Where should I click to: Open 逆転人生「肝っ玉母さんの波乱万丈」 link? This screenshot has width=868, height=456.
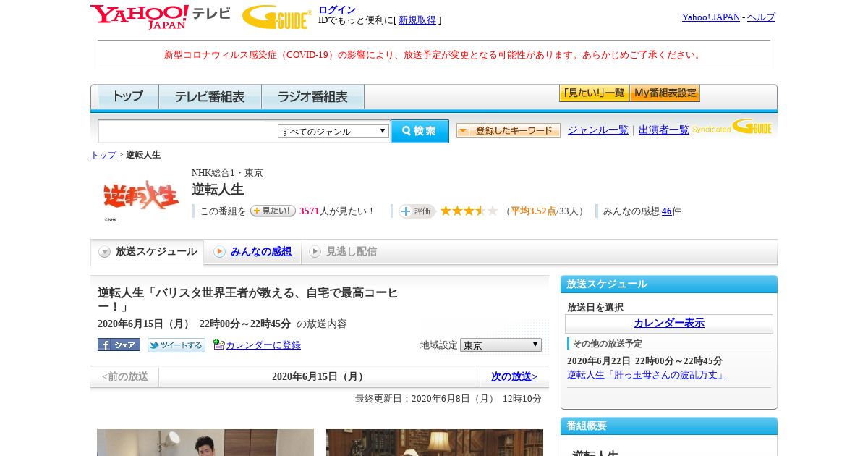(647, 374)
